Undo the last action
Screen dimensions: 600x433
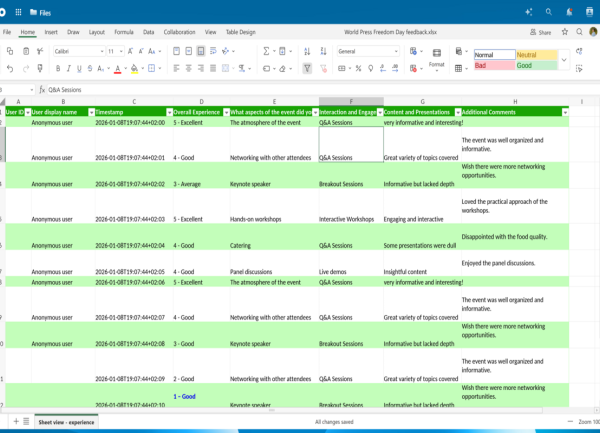10,68
